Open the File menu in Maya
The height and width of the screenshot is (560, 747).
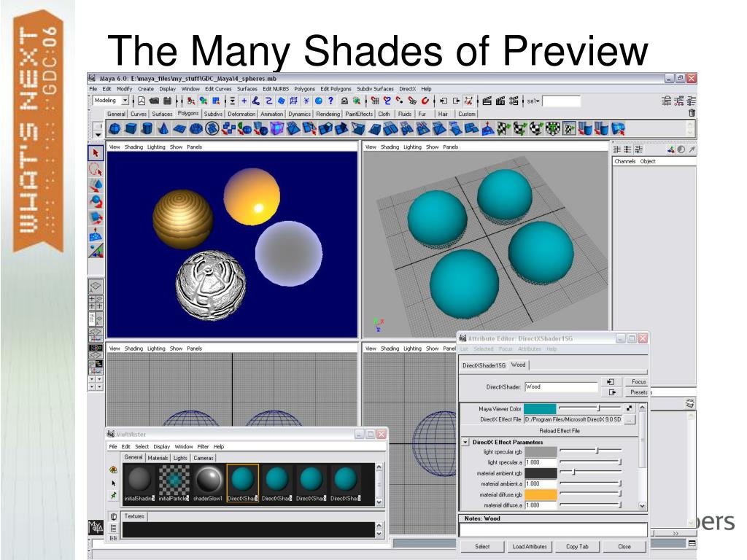[93, 89]
